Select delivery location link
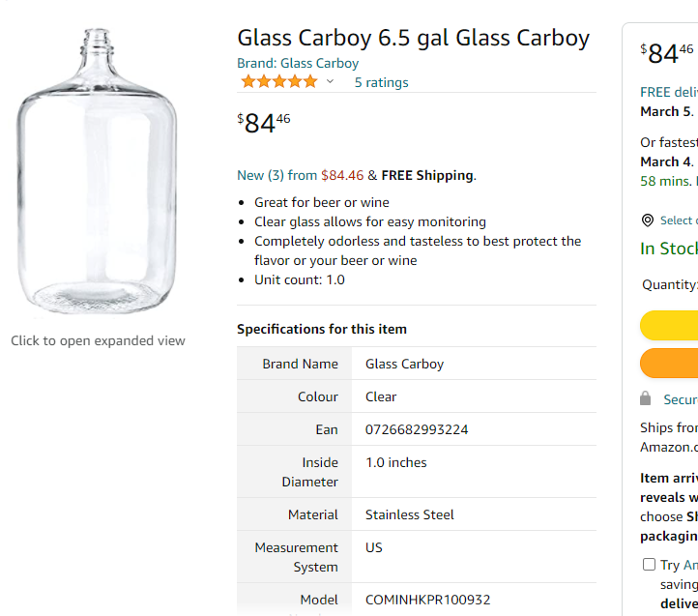Image resolution: width=698 pixels, height=616 pixels. tap(679, 220)
